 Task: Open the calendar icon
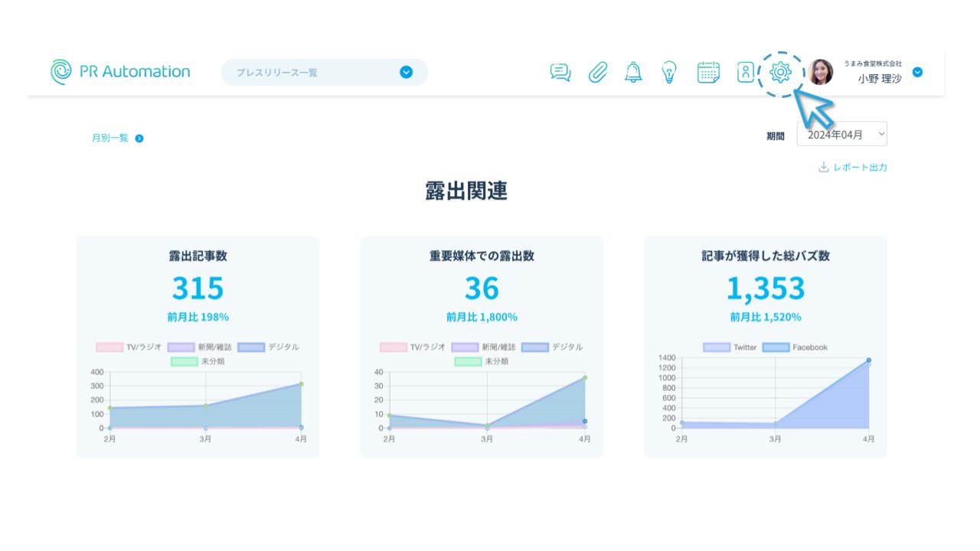pos(708,72)
